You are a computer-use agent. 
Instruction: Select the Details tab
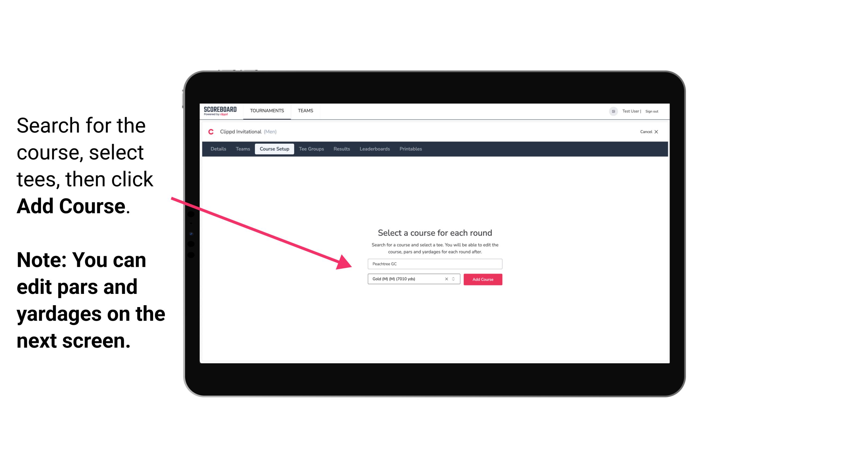coord(217,148)
